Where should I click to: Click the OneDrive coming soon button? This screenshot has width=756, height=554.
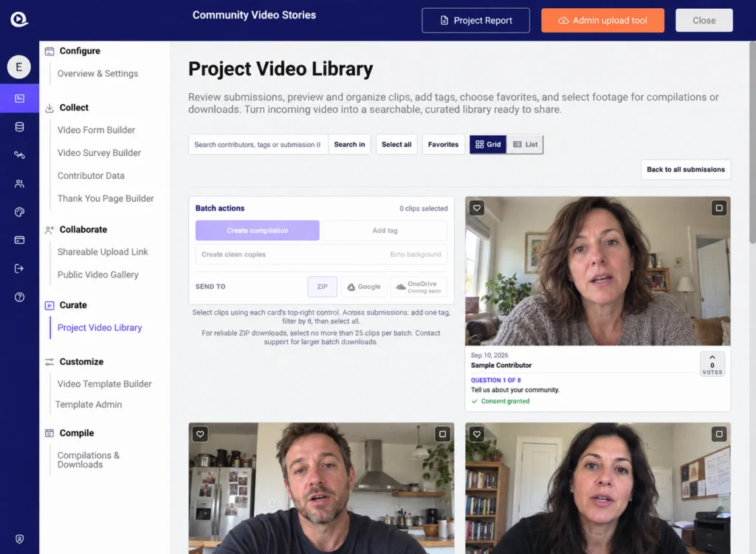coord(419,287)
